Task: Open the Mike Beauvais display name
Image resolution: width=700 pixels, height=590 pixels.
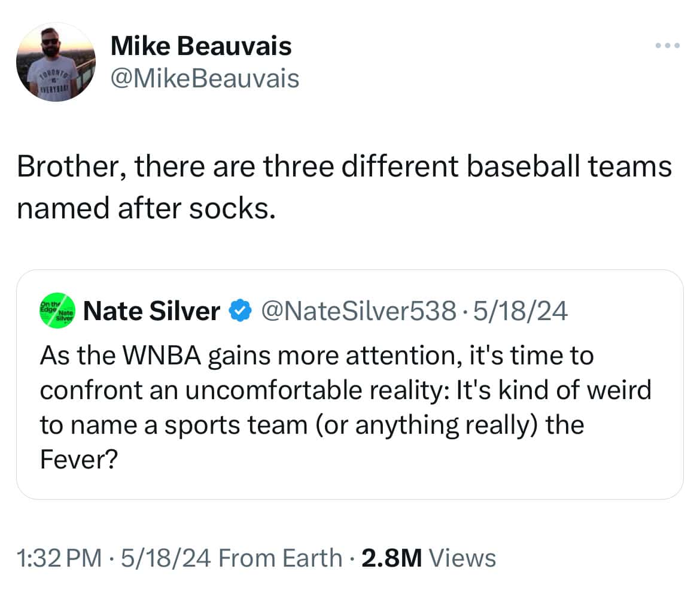Action: point(201,46)
